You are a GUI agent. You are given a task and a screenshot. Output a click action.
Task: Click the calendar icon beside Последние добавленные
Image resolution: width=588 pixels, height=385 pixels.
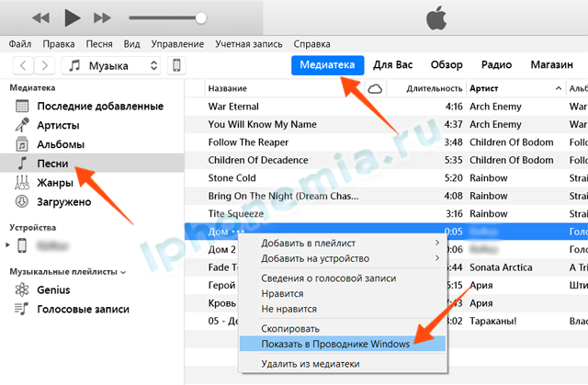(x=22, y=106)
